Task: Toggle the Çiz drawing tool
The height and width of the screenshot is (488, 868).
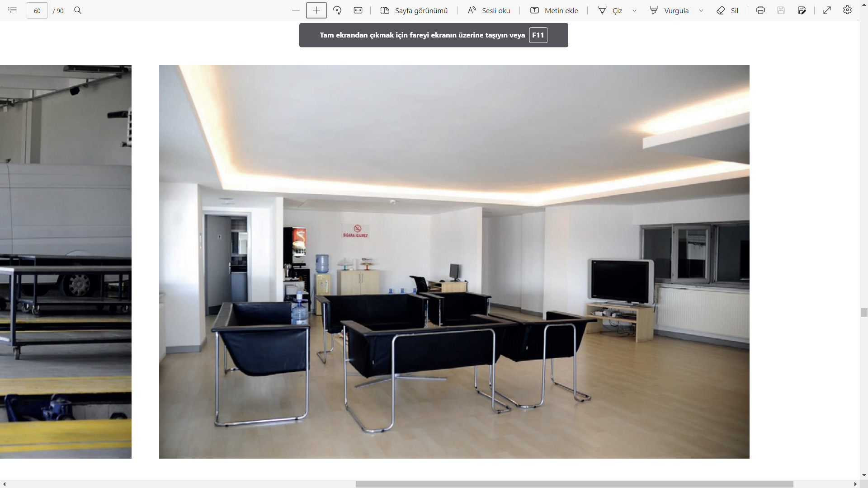Action: (610, 10)
